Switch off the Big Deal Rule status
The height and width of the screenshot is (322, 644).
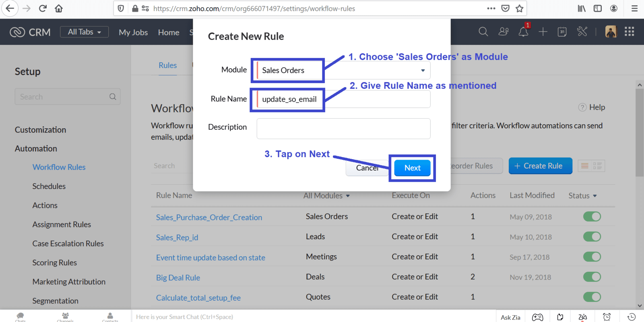592,277
